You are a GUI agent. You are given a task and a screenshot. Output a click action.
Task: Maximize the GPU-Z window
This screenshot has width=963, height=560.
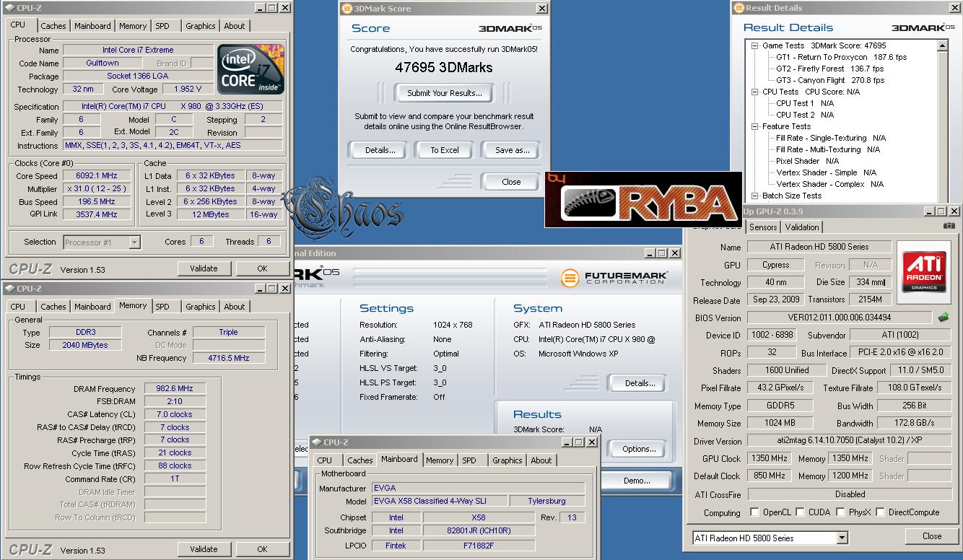pos(942,211)
